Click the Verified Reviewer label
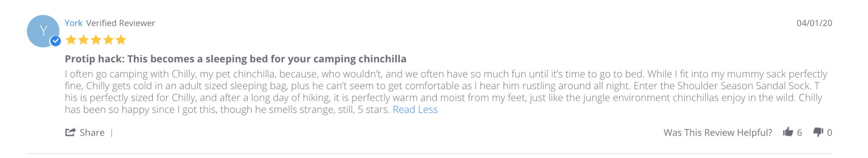868x158 pixels. (120, 23)
